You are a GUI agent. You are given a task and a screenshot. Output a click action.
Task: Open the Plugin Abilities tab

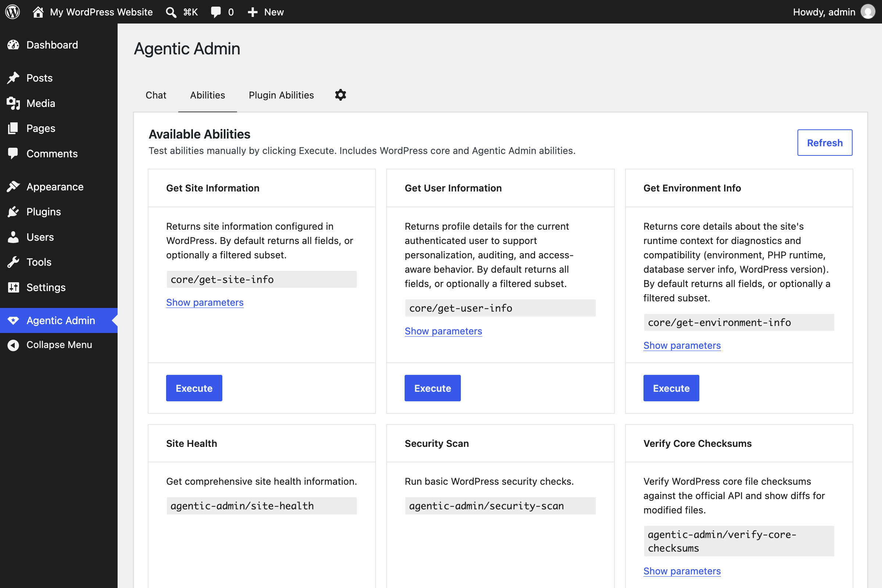[281, 95]
